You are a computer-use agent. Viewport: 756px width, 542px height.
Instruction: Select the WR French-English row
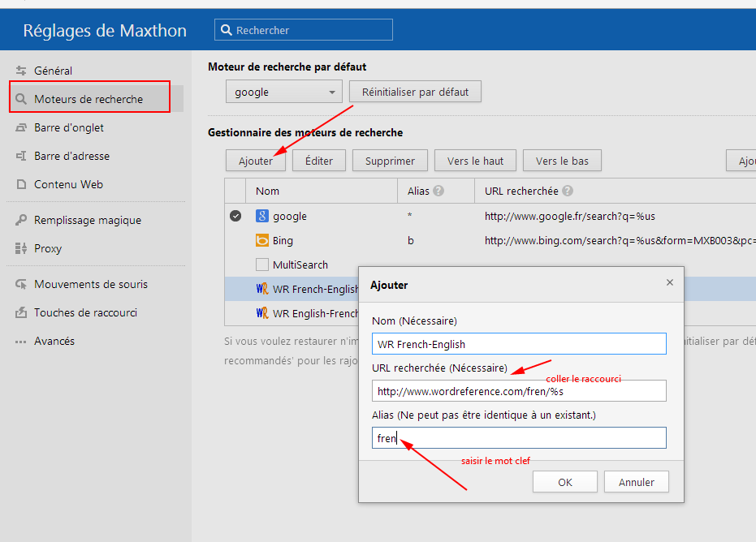click(x=292, y=289)
